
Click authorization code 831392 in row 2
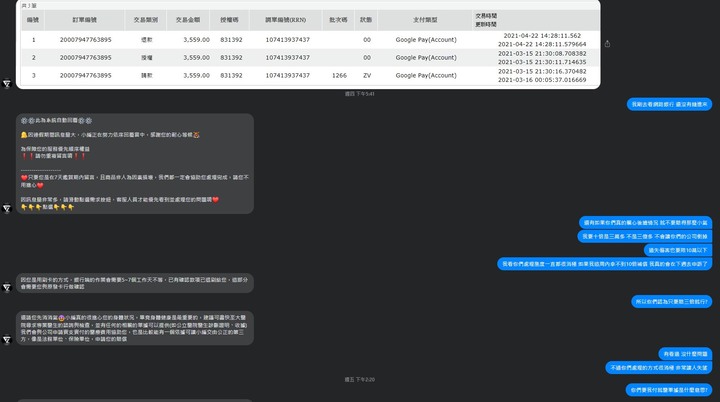click(231, 58)
